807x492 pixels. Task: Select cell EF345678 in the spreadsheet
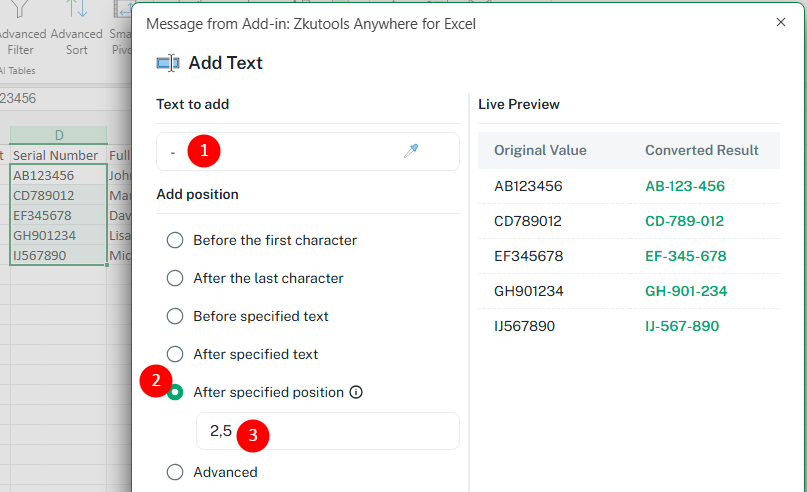[x=59, y=215]
